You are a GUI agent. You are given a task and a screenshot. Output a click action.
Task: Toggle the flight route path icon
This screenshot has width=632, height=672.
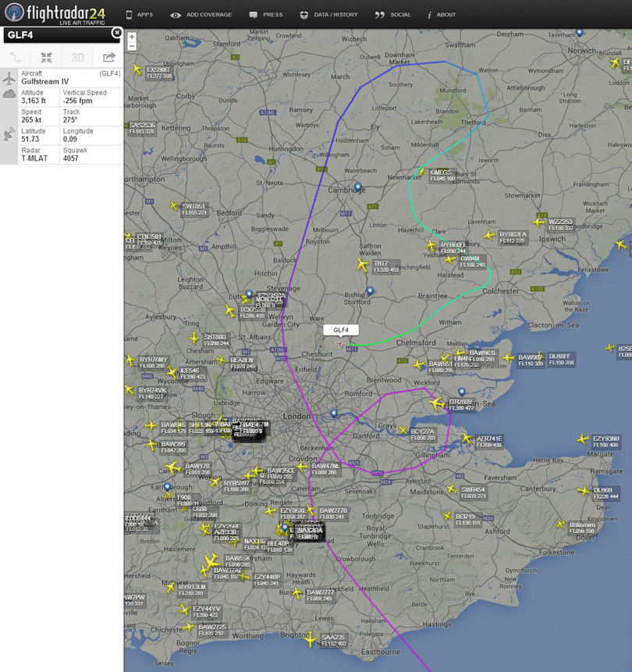coord(15,57)
